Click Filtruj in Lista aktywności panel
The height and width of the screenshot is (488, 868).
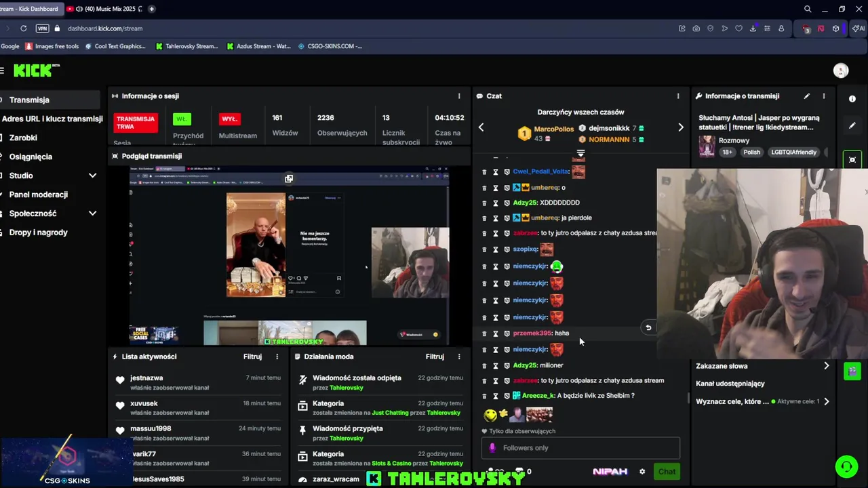pos(252,357)
